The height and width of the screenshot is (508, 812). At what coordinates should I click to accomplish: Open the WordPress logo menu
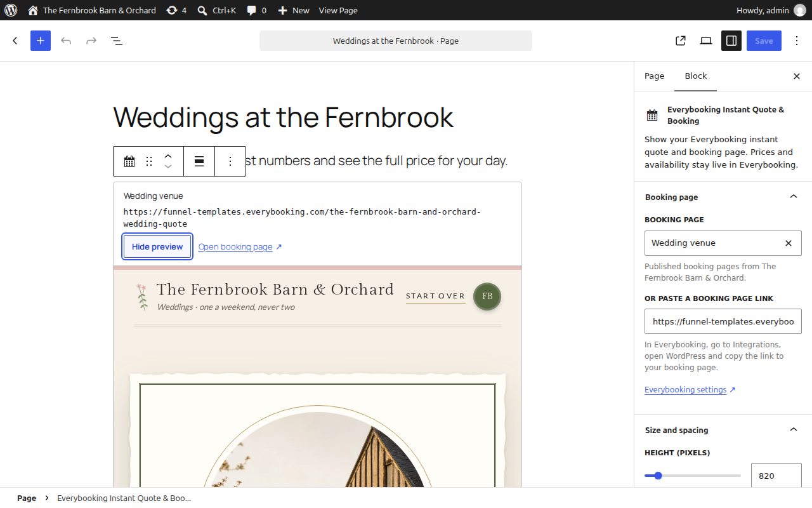11,10
